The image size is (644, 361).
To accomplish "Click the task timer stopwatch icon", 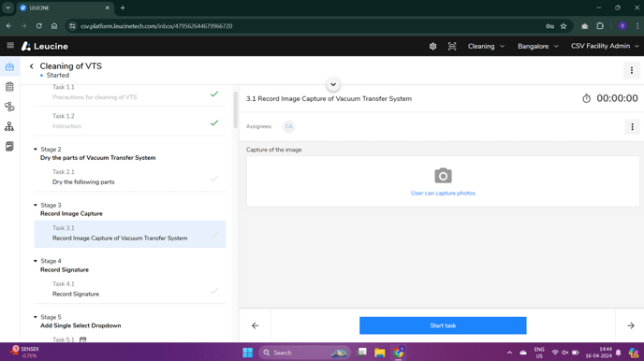I will [x=586, y=98].
